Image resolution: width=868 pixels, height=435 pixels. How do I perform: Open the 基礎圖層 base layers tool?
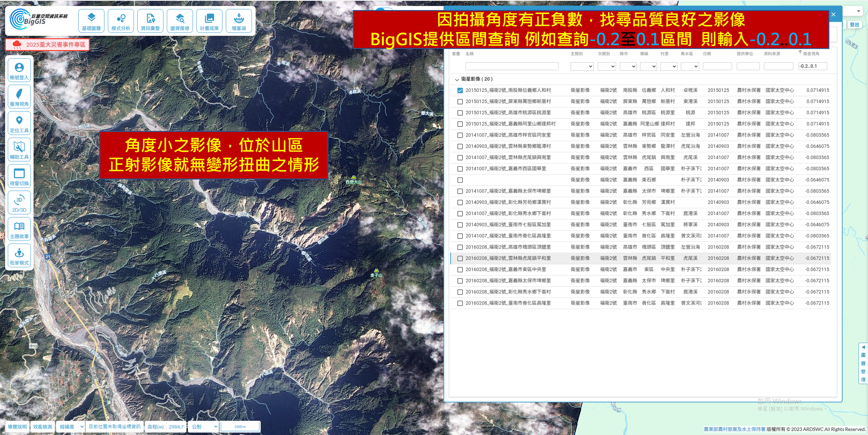pyautogui.click(x=91, y=21)
